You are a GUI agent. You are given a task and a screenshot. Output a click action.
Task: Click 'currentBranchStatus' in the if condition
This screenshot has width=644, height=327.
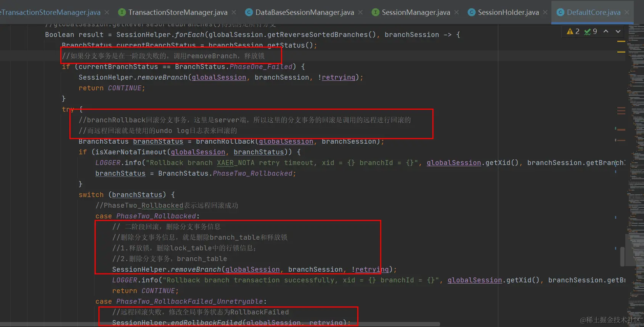[118, 67]
